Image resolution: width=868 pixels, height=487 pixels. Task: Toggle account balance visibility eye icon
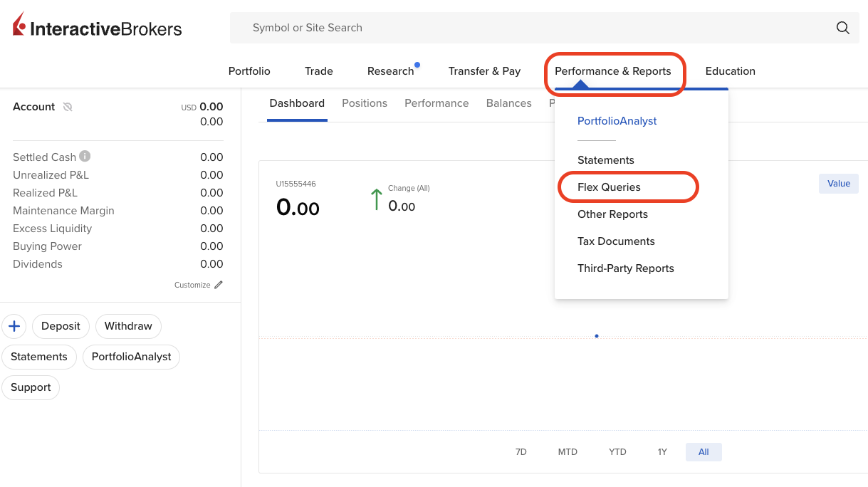click(x=68, y=107)
